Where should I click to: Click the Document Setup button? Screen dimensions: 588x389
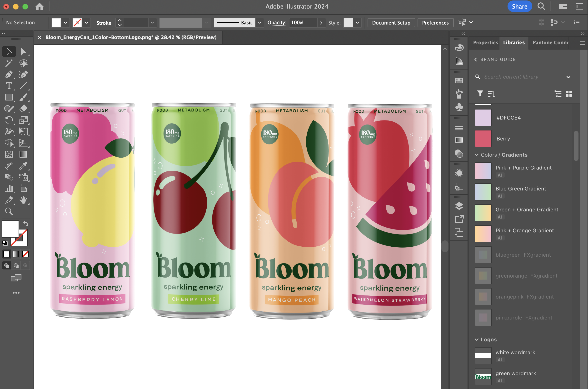391,23
